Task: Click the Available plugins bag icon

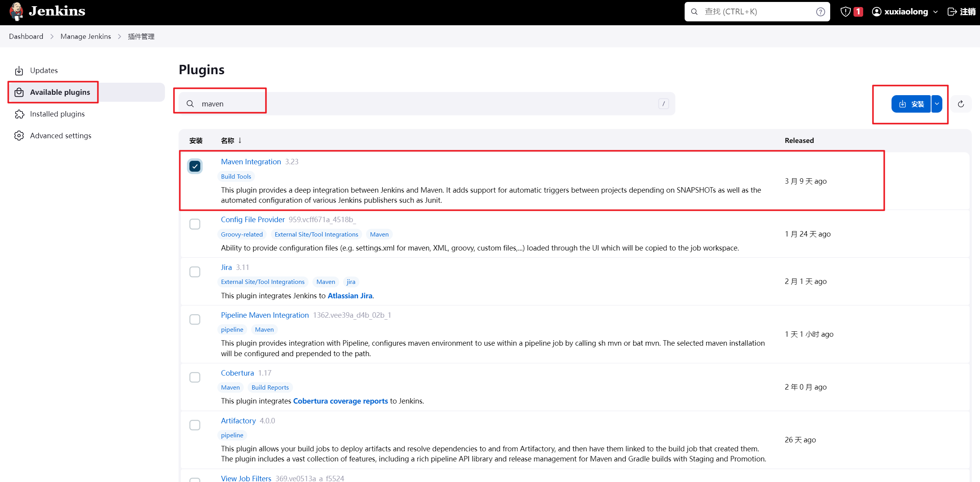Action: pyautogui.click(x=19, y=92)
